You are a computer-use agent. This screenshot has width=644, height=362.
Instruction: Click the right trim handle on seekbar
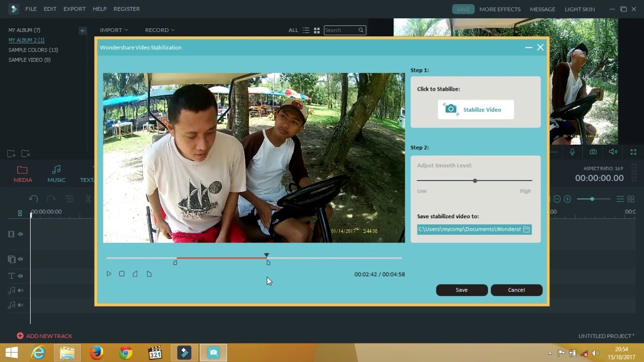click(x=268, y=262)
